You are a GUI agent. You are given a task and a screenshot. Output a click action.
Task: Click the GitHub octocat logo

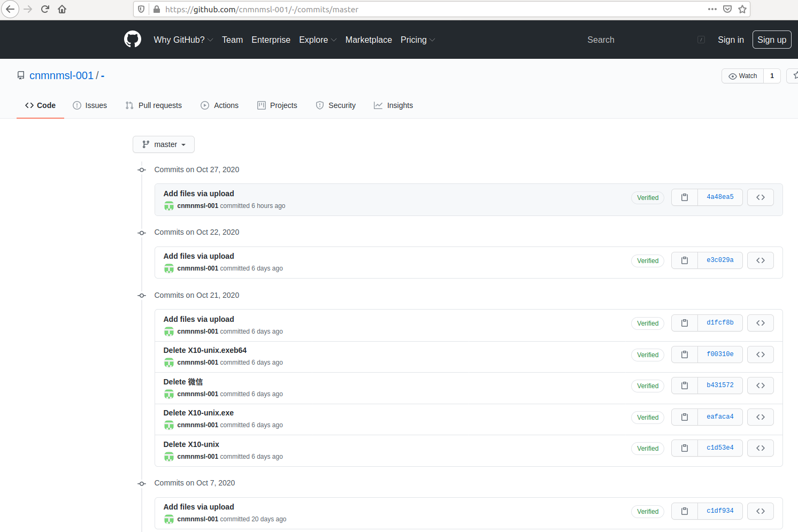pyautogui.click(x=132, y=39)
